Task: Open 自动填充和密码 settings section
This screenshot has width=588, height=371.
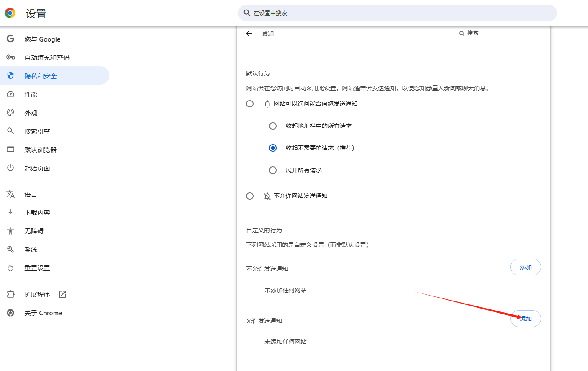Action: 54,57
